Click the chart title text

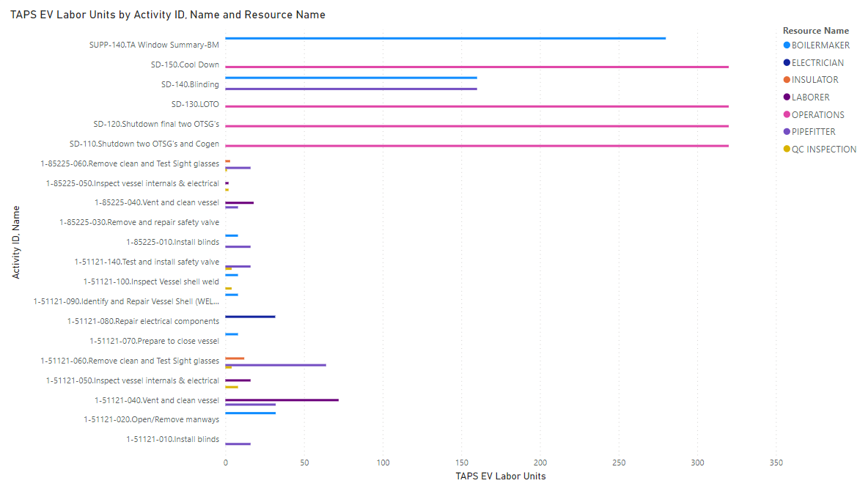(x=168, y=15)
